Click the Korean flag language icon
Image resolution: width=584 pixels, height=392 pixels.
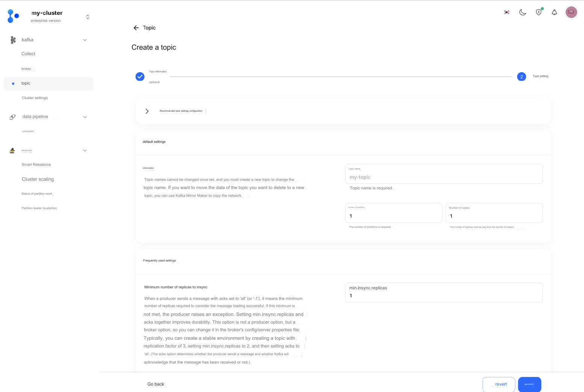coord(507,12)
